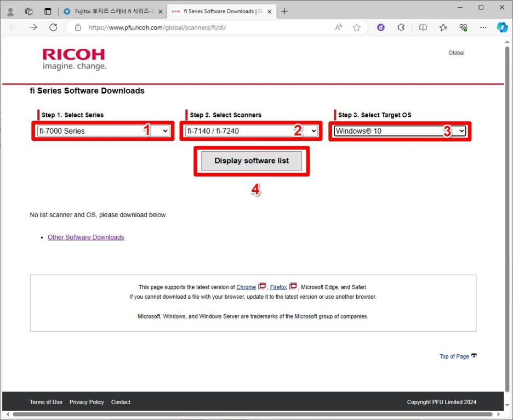The image size is (513, 420).
Task: Click the RICOH logo
Action: point(75,59)
